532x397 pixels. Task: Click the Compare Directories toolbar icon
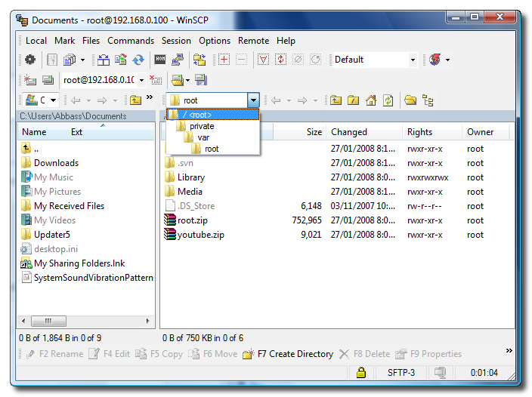pos(104,60)
